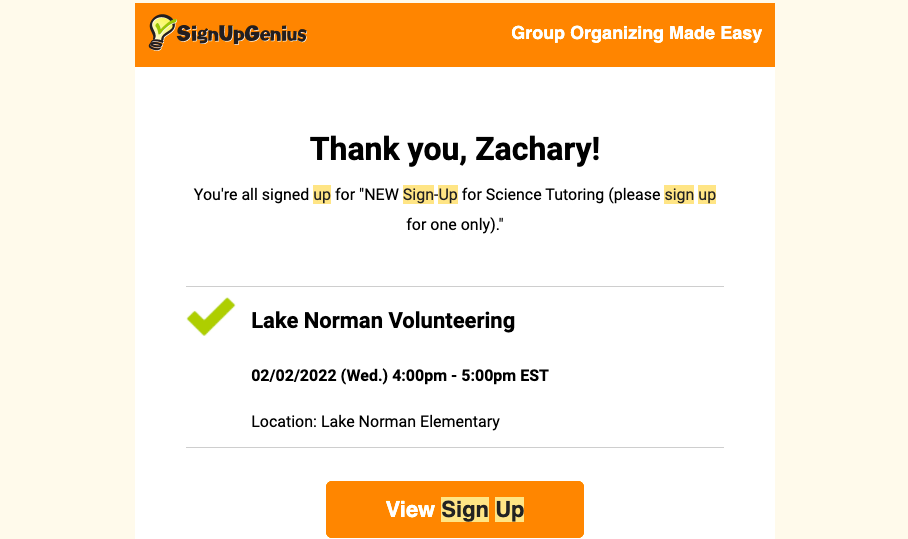Image resolution: width=908 pixels, height=539 pixels.
Task: Click the "Group Organizing Made Easy" tagline
Action: [636, 33]
